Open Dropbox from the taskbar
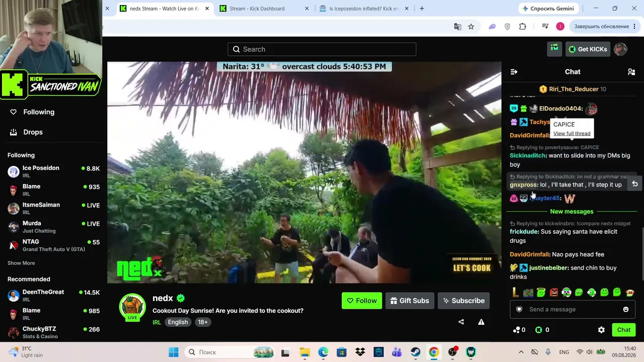 coord(360,352)
